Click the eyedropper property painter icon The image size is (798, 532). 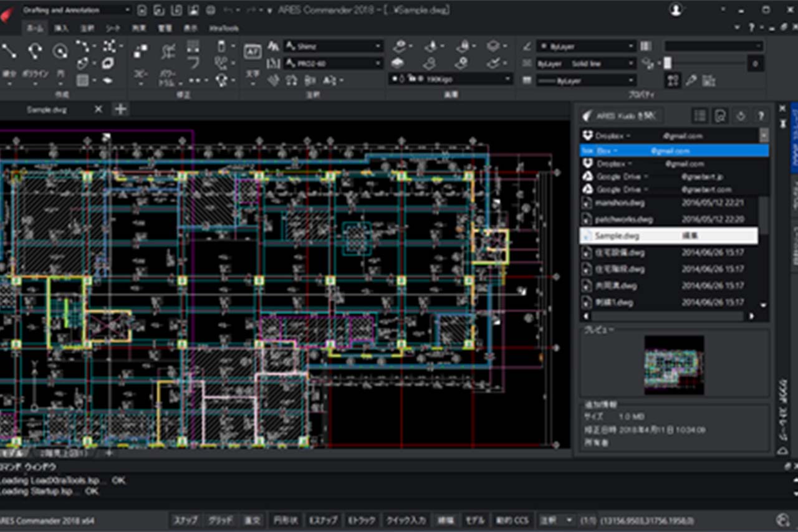(691, 80)
